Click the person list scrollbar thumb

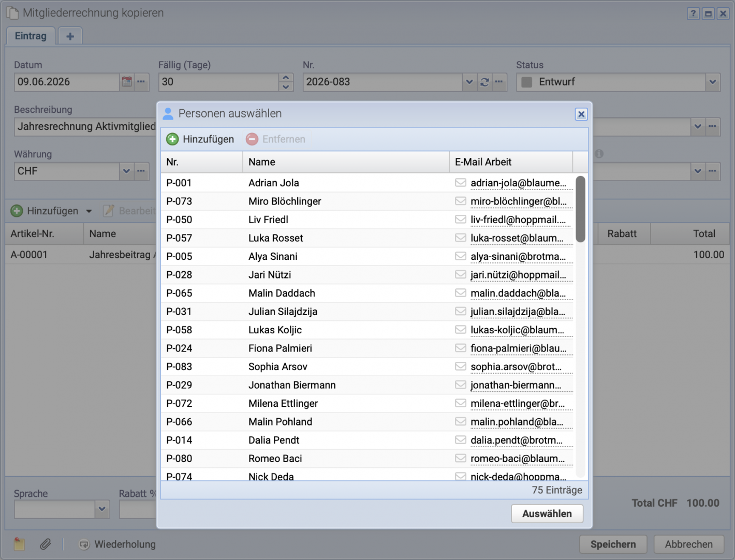pos(581,209)
